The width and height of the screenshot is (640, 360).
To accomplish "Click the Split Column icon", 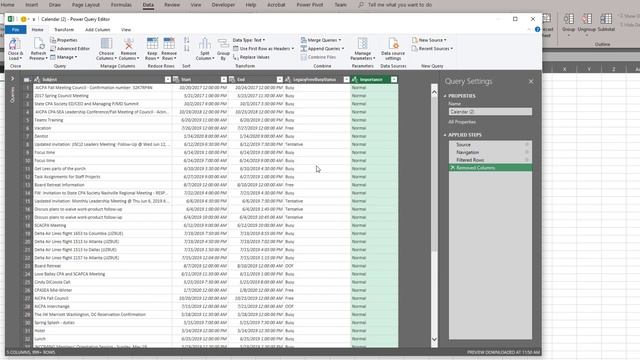I will pos(204,44).
